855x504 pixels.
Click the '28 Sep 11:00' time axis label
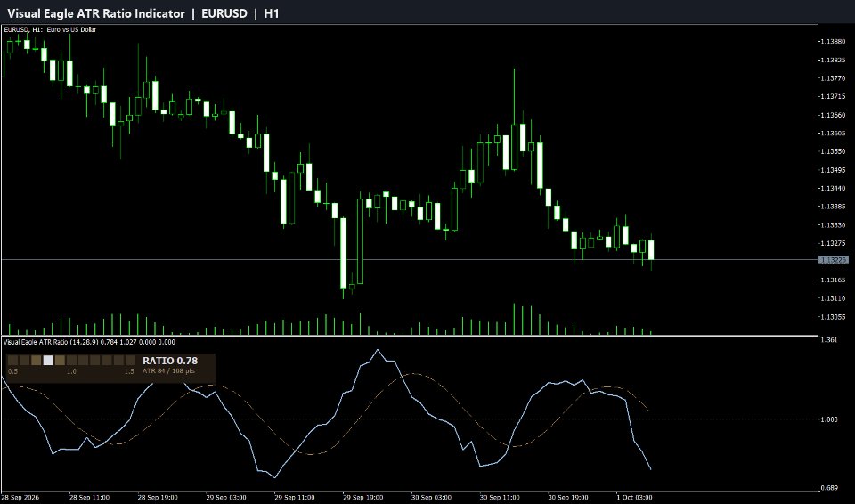pos(89,498)
